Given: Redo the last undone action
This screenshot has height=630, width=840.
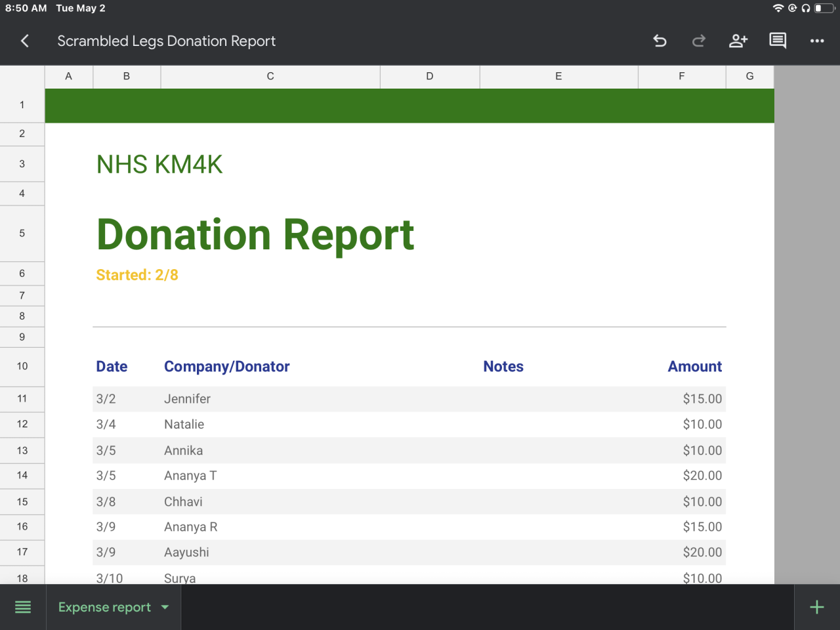Looking at the screenshot, I should coord(699,41).
